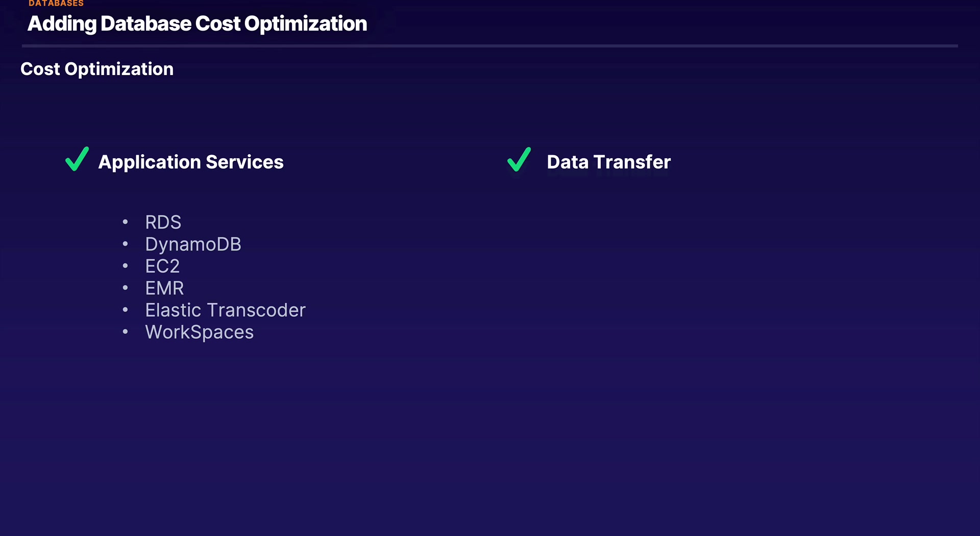This screenshot has height=536, width=980.
Task: Click the bullet point before RDS
Action: click(125, 222)
